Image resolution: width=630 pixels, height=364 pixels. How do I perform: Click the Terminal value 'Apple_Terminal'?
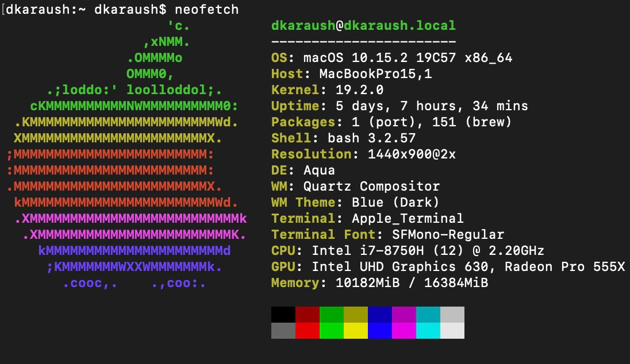[408, 218]
